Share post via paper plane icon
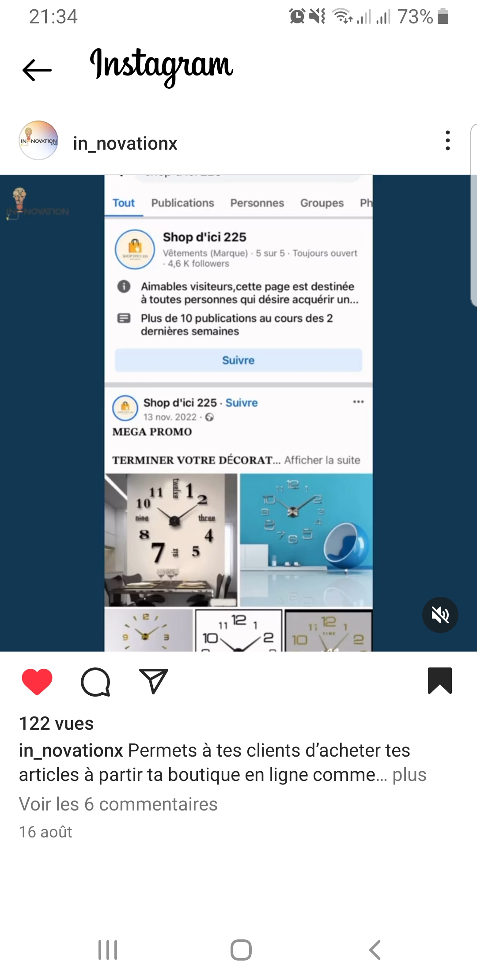The width and height of the screenshot is (477, 980). pos(153,681)
